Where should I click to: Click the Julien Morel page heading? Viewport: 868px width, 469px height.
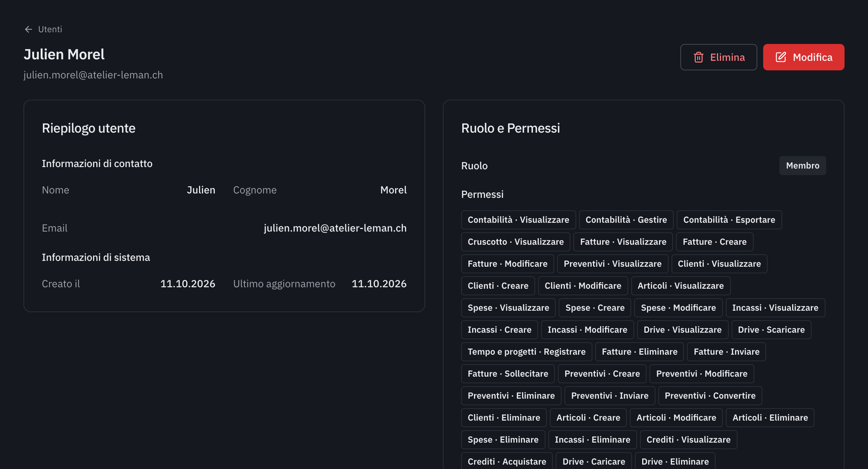click(64, 54)
